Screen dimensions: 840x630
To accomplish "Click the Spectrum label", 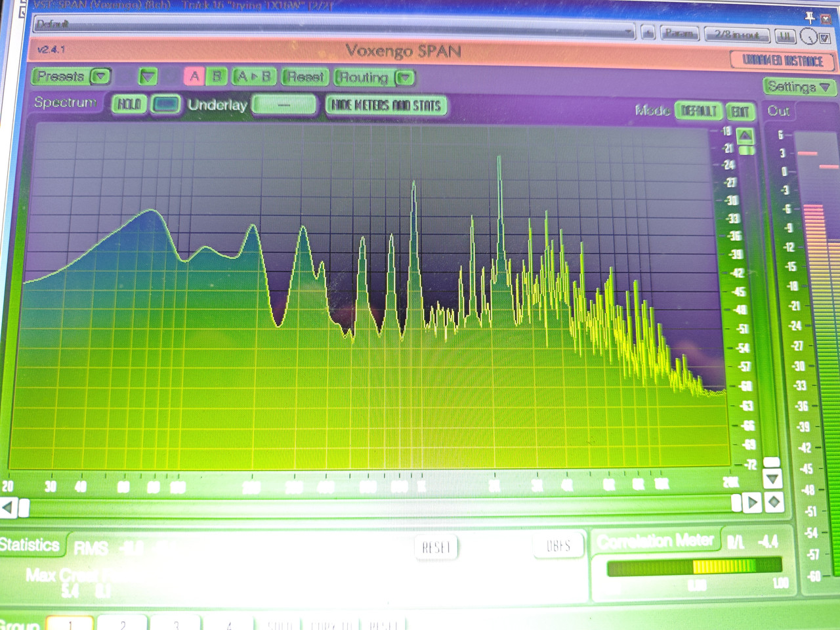I will (x=65, y=102).
